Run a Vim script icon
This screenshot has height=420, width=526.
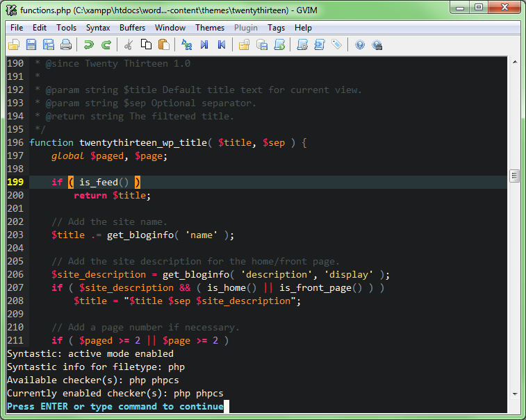279,44
